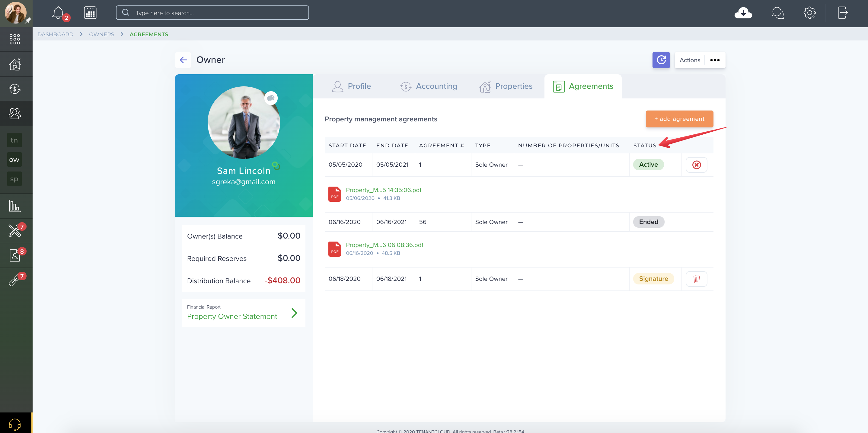Click the AGREEMENT # column header
Image resolution: width=868 pixels, height=433 pixels.
(442, 145)
